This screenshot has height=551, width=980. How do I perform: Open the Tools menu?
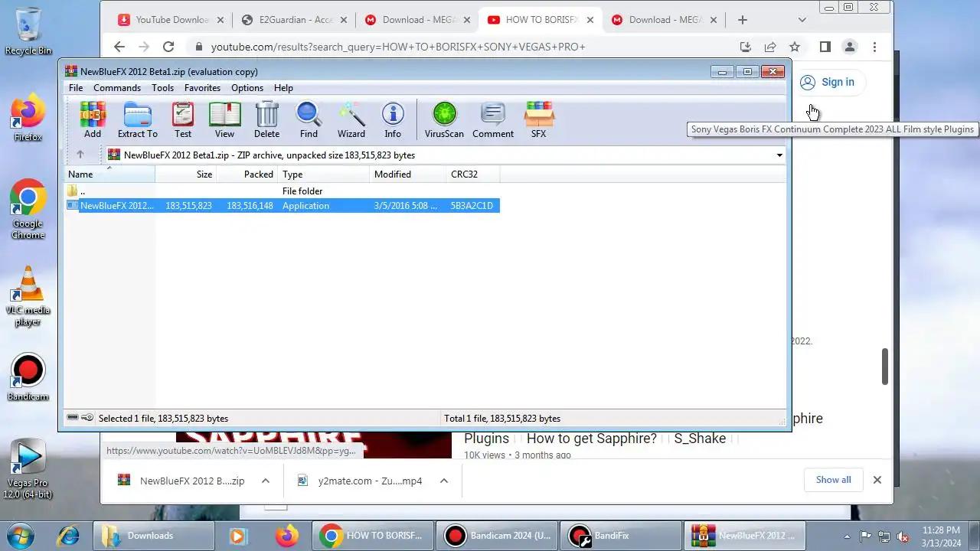click(x=162, y=88)
